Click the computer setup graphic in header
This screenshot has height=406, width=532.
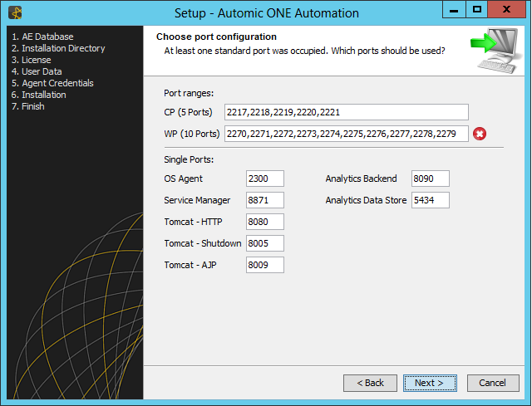(x=495, y=51)
